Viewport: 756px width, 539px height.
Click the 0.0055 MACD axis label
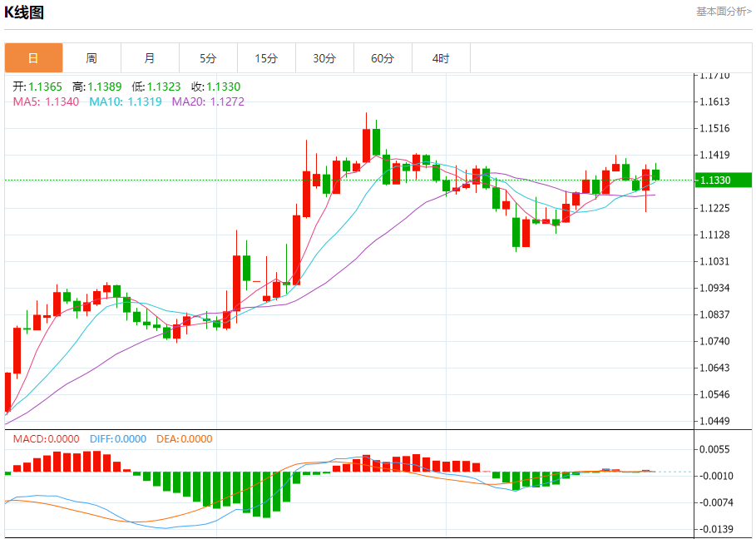(x=715, y=449)
